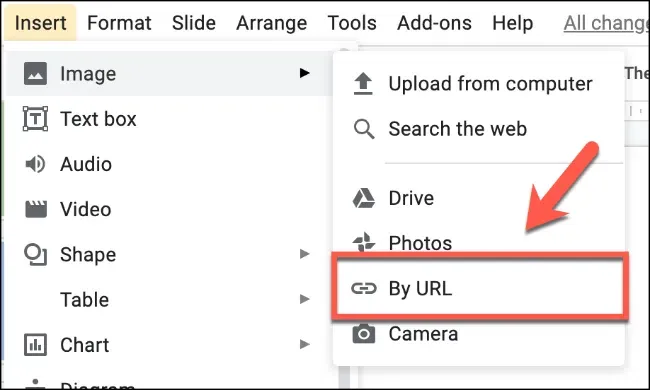Click the Camera icon
This screenshot has width=650, height=390.
click(364, 333)
